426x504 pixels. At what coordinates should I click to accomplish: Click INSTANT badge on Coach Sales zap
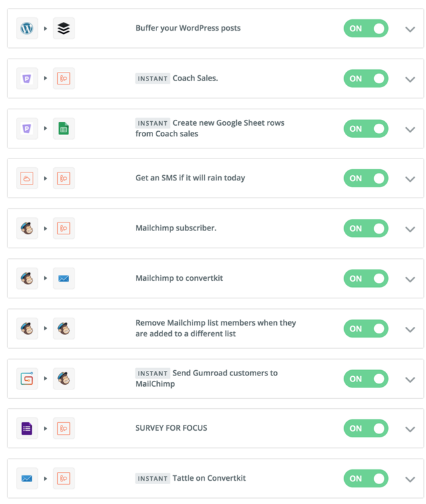pos(152,79)
